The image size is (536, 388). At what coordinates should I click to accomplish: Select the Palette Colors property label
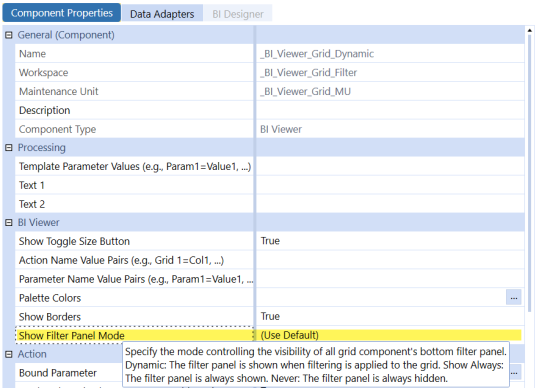[x=50, y=298]
